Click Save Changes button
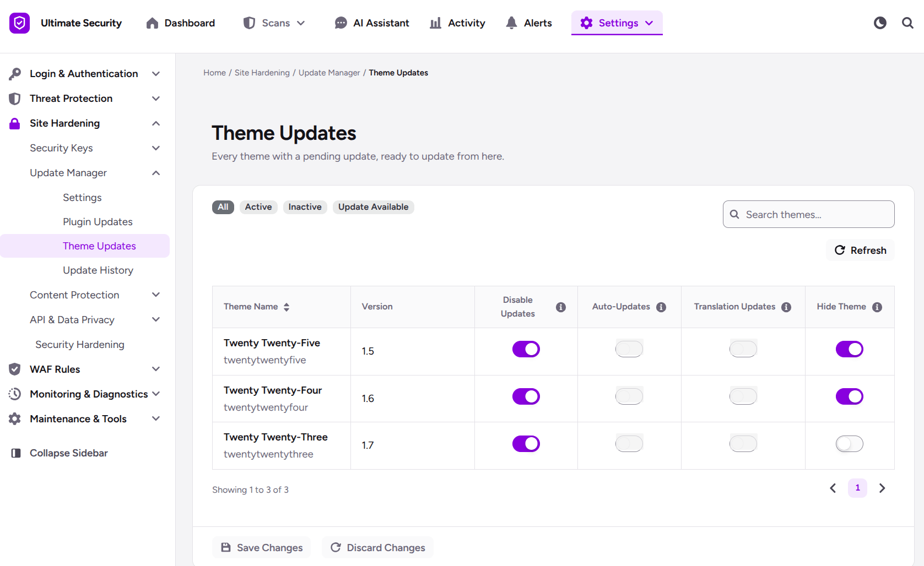 pos(262,548)
